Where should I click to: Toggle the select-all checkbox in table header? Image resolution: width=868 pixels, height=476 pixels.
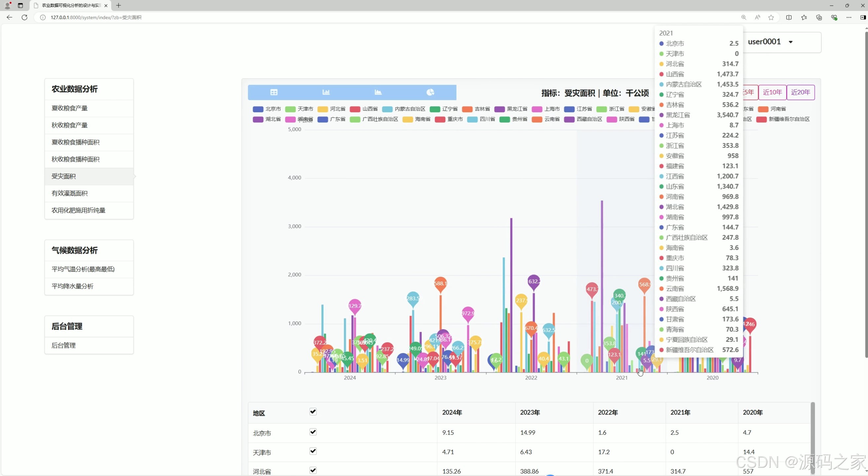click(313, 412)
